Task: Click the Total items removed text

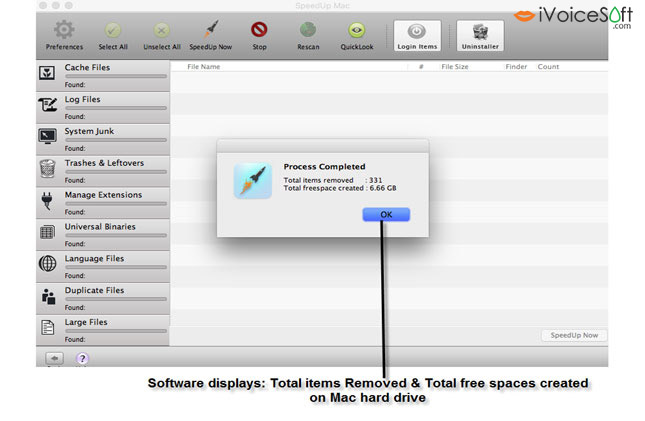Action: 318,180
